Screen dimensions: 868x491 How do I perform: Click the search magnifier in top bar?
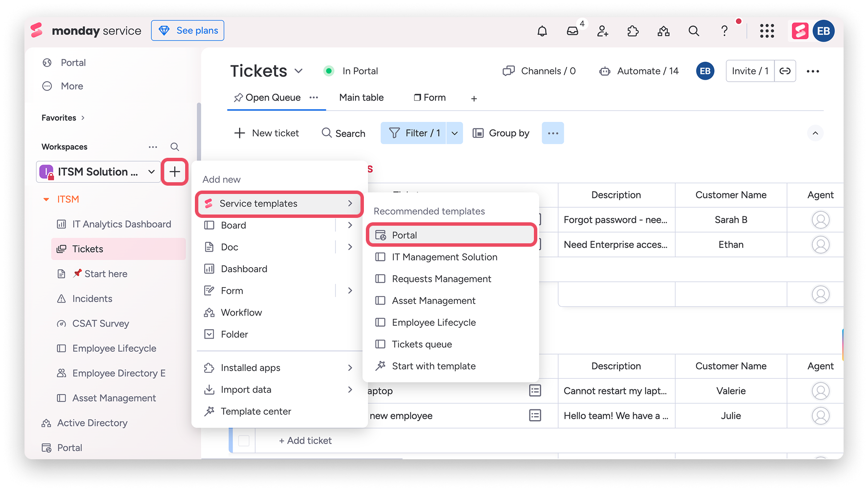point(694,31)
